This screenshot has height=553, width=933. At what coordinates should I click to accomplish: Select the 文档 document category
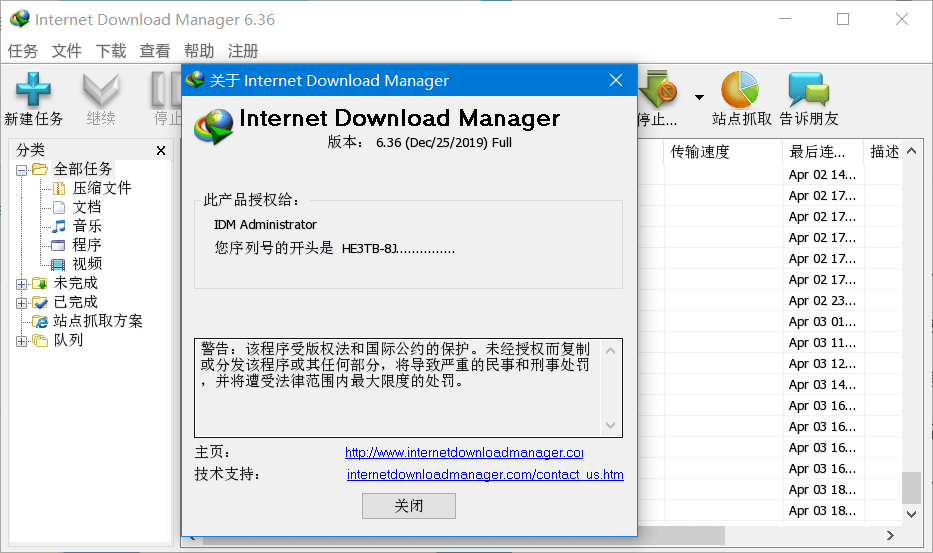coord(87,207)
